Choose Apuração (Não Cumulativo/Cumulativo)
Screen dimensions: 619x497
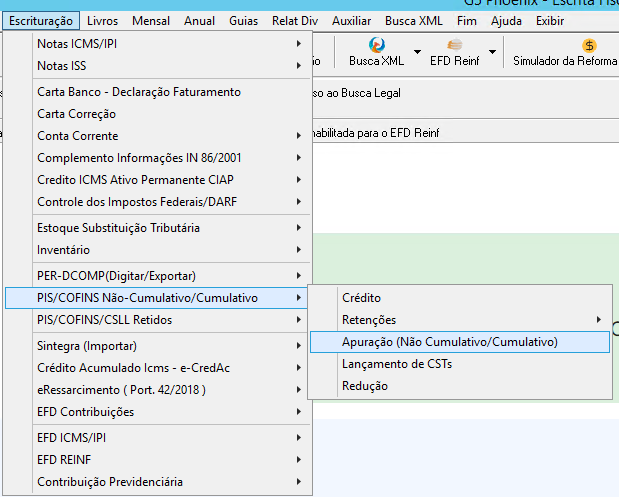click(460, 342)
